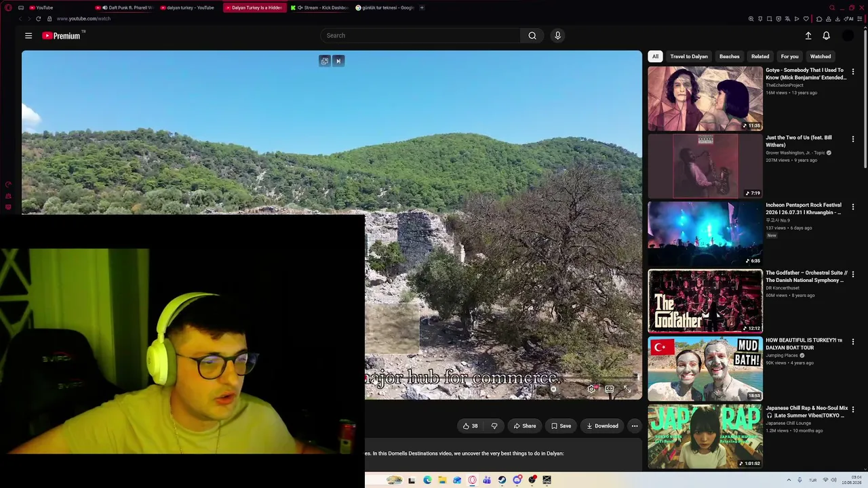
Task: Open the YouTube guide hamburger menu
Action: pyautogui.click(x=28, y=36)
